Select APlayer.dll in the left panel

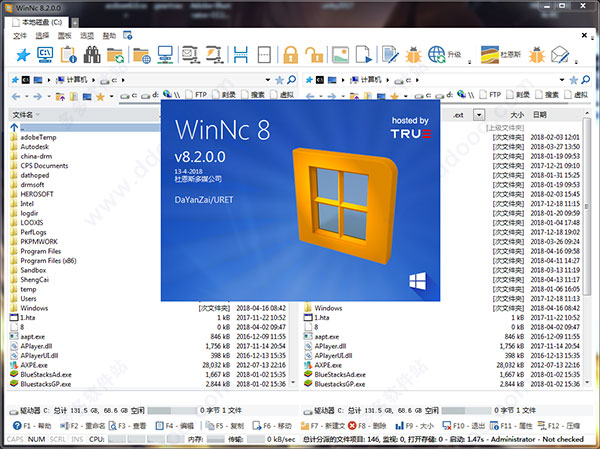pos(36,346)
